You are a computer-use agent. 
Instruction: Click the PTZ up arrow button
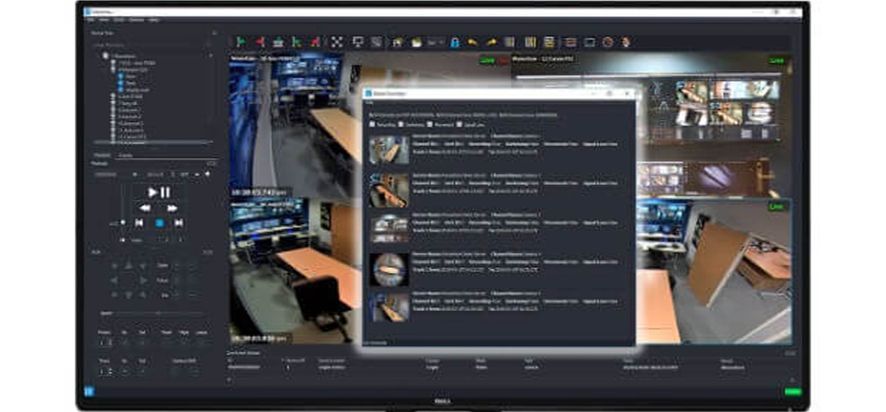(x=128, y=265)
